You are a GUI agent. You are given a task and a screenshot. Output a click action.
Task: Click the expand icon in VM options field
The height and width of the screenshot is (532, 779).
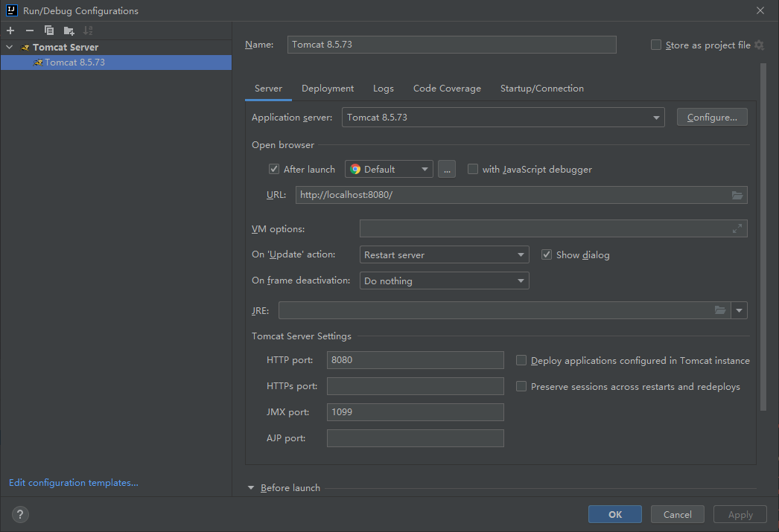[x=737, y=228]
